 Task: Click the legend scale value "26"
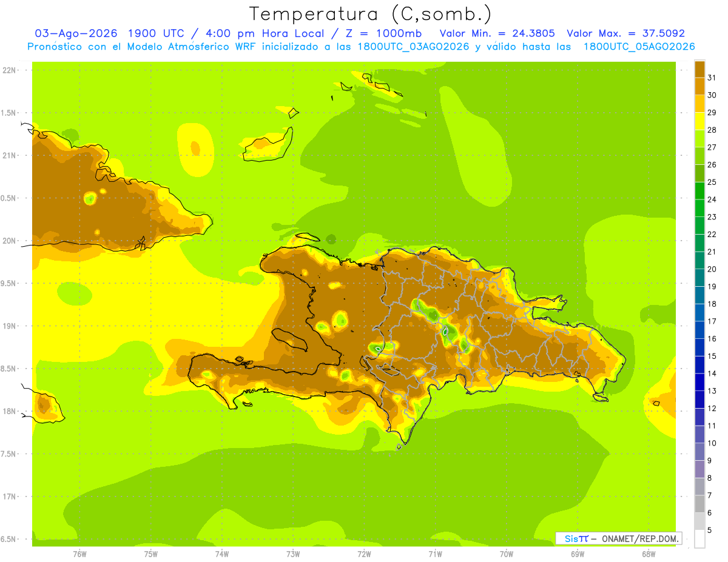pos(712,164)
